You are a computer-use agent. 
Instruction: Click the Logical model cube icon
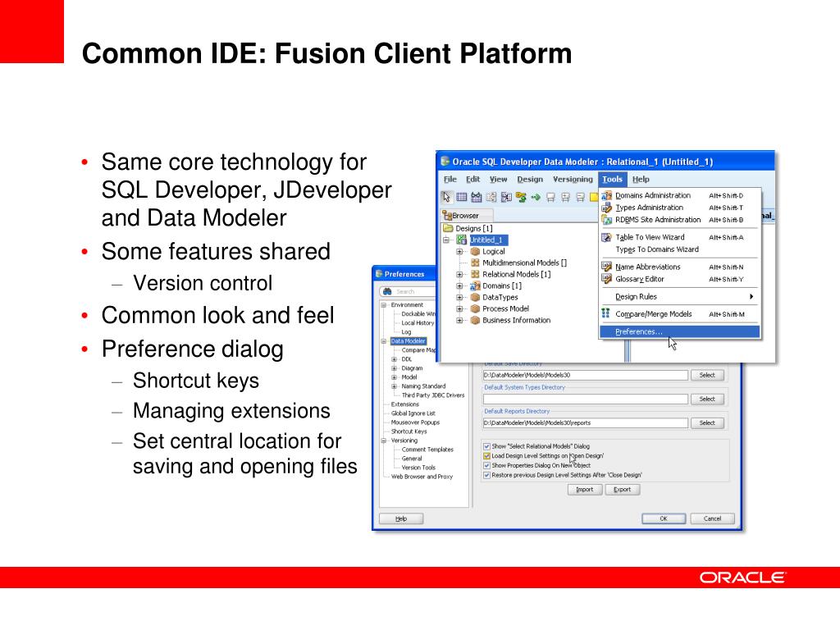coord(475,251)
